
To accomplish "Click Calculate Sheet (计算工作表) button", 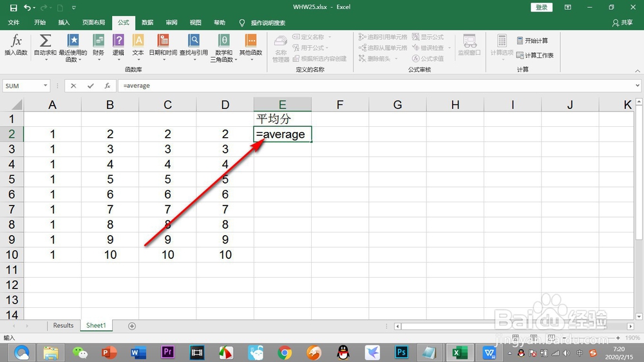I will tap(535, 55).
